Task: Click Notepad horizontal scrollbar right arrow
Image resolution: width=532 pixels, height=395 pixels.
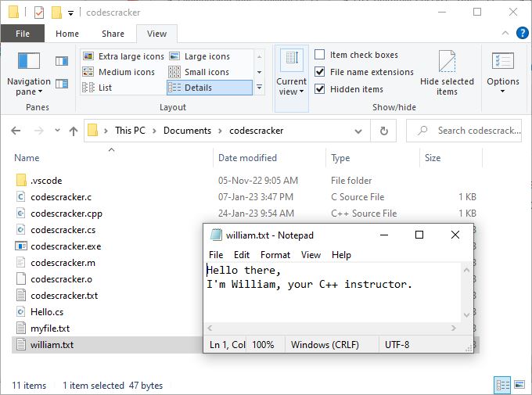Action: [x=454, y=328]
